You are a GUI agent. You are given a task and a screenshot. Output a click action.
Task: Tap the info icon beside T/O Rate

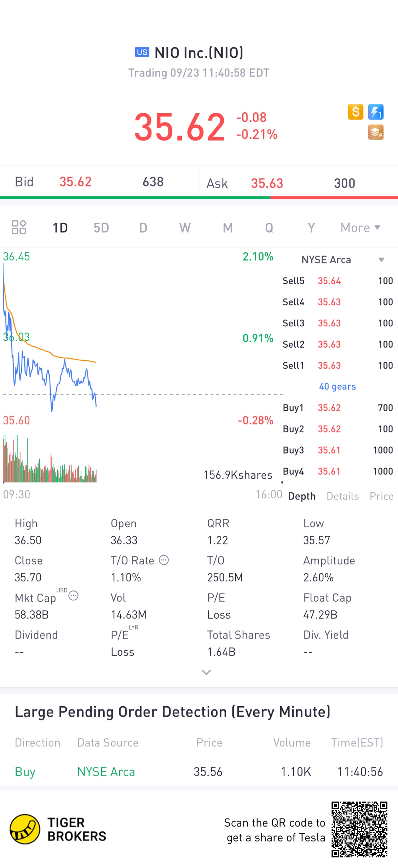(164, 560)
